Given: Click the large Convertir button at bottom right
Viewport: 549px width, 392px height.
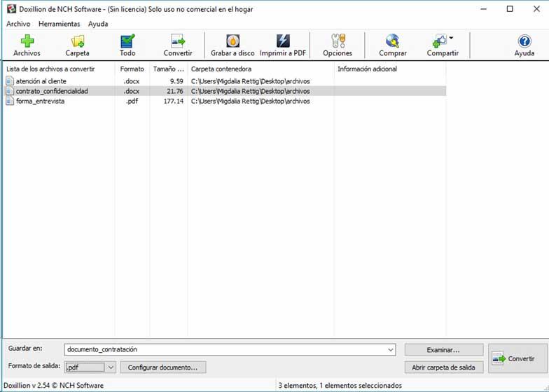Looking at the screenshot, I should 517,358.
